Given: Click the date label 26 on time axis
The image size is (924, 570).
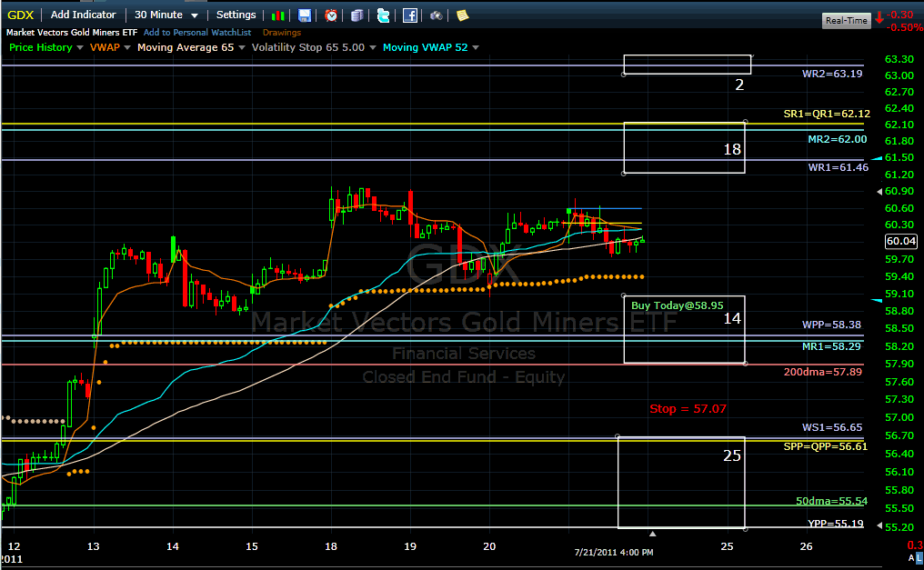Looking at the screenshot, I should coord(806,546).
